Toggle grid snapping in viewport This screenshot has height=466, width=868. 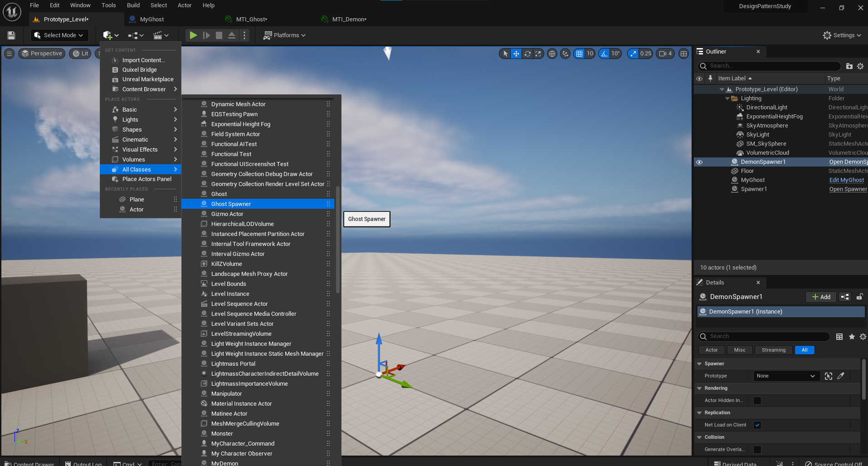coord(579,54)
